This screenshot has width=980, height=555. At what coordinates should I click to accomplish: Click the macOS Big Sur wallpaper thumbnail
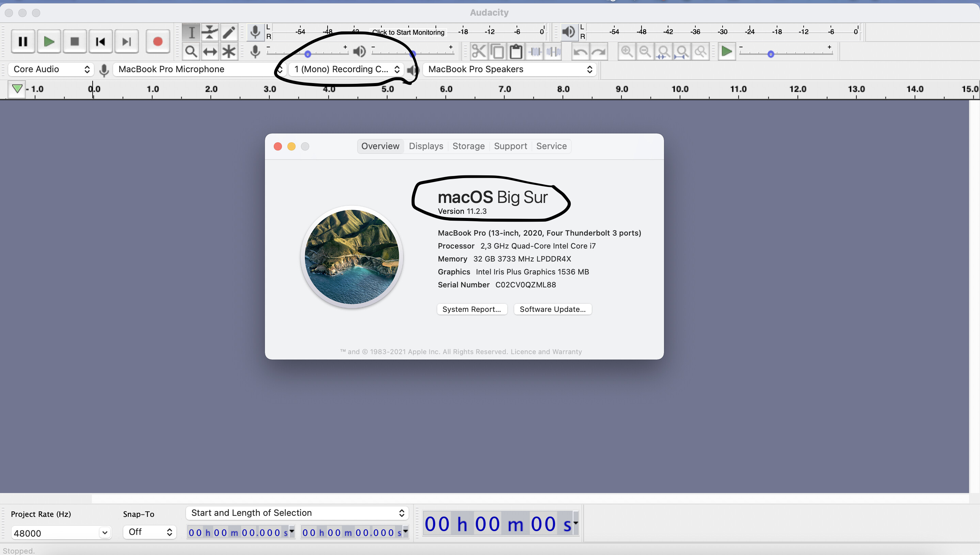pyautogui.click(x=352, y=257)
